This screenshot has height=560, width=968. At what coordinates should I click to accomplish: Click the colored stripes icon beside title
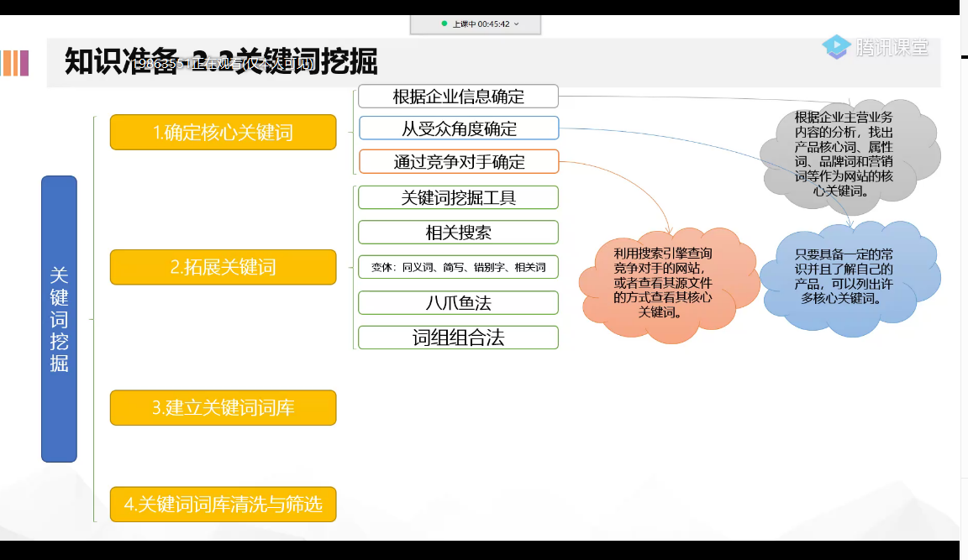tap(15, 63)
